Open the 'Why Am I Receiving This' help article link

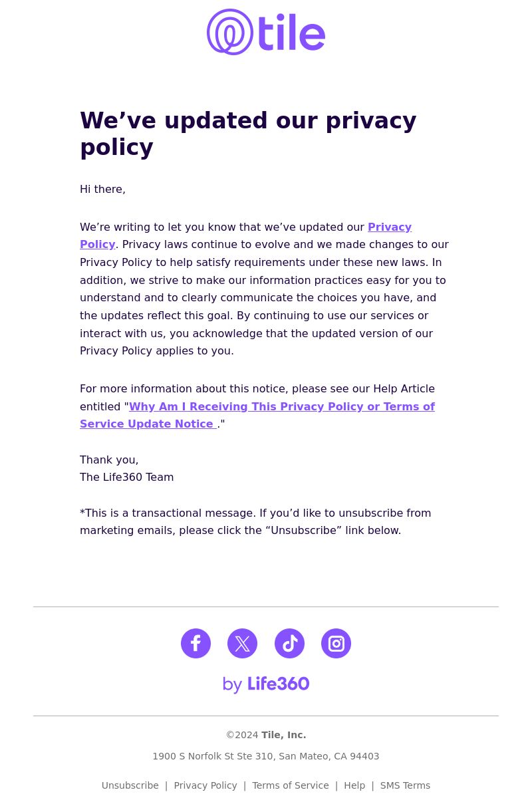(257, 415)
